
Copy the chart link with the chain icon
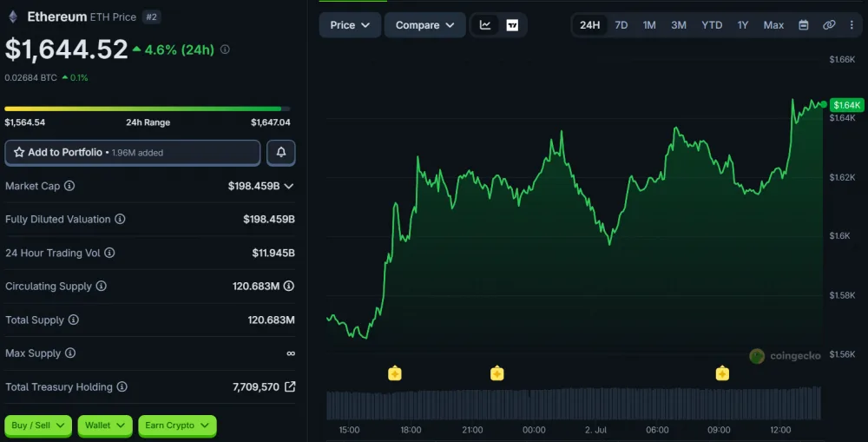coord(829,25)
